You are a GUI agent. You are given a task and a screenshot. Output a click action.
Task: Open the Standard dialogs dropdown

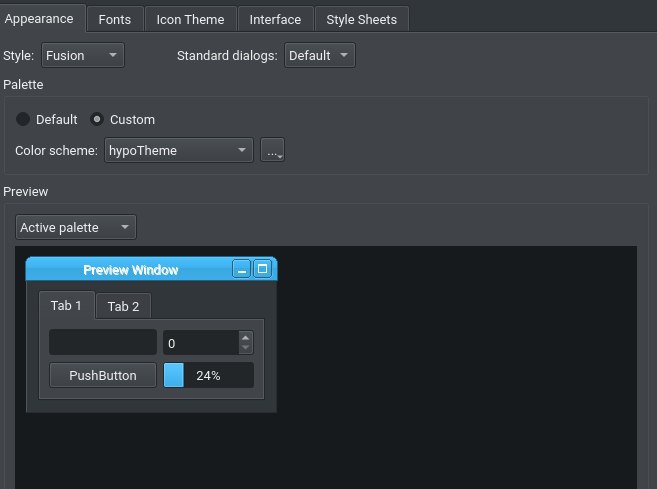coord(319,55)
